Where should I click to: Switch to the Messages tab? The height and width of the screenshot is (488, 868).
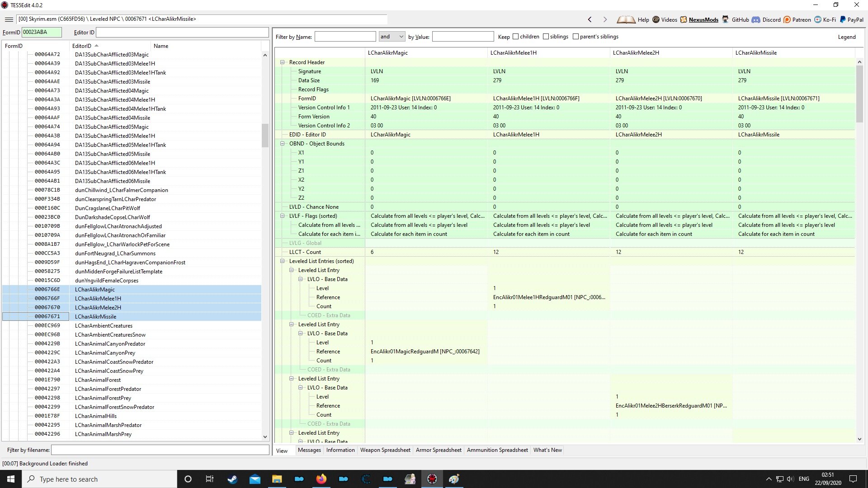(309, 450)
